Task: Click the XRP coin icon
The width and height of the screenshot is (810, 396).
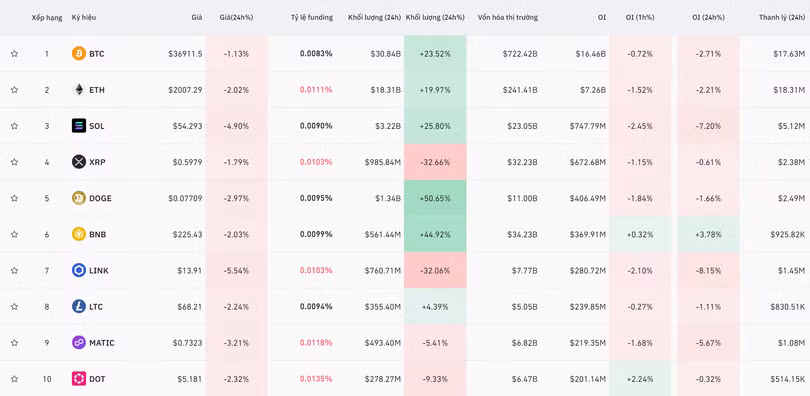Action: pos(79,162)
